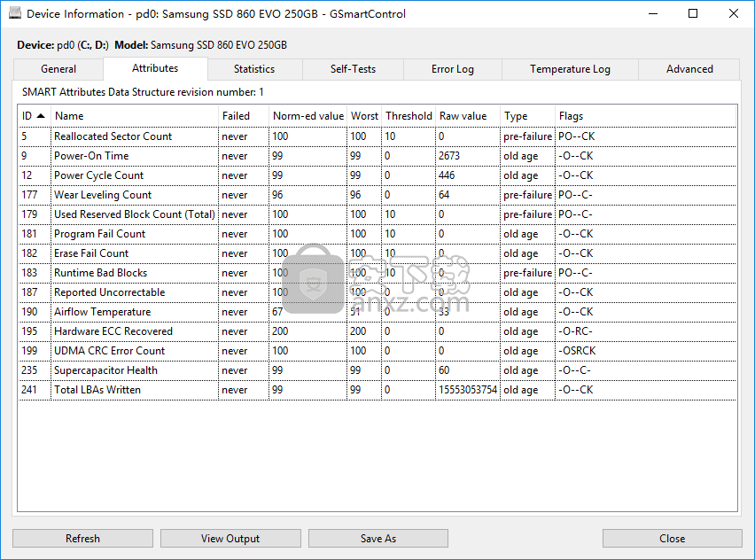Image resolution: width=755 pixels, height=560 pixels.
Task: Sort by the Type column header
Action: tap(527, 115)
